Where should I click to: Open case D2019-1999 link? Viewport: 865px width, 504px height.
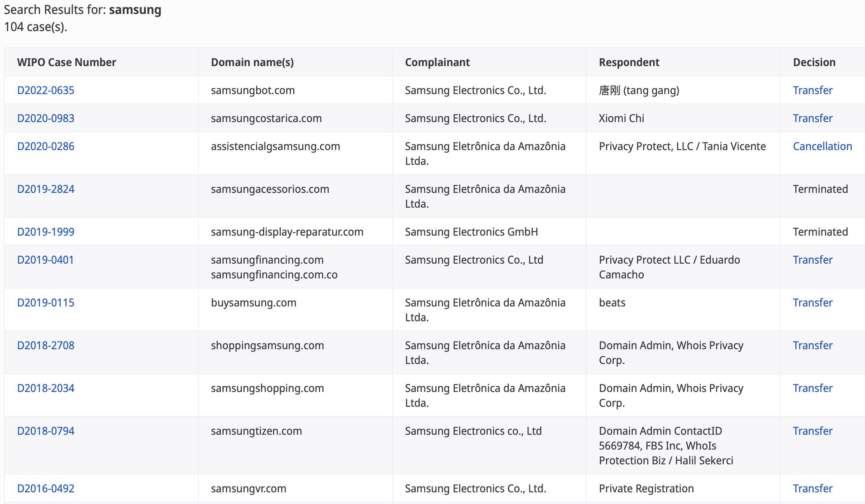click(46, 232)
